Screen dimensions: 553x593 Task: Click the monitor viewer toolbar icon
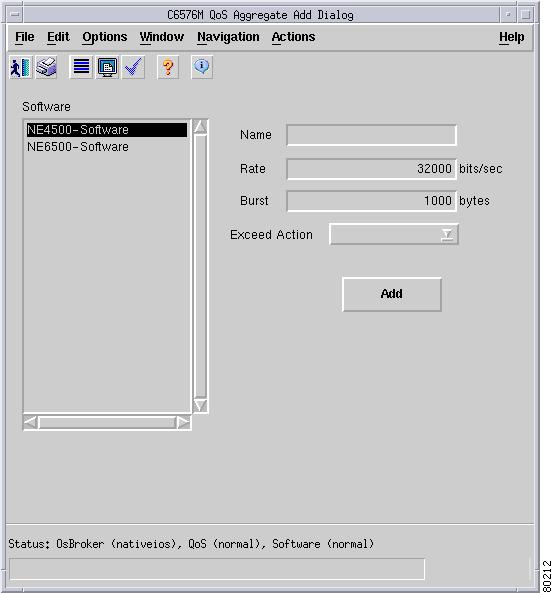[x=107, y=67]
